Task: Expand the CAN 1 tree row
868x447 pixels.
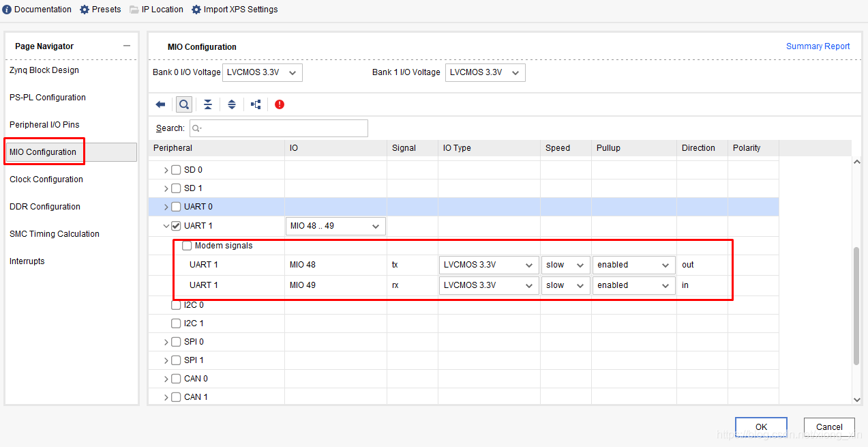Action: (166, 397)
